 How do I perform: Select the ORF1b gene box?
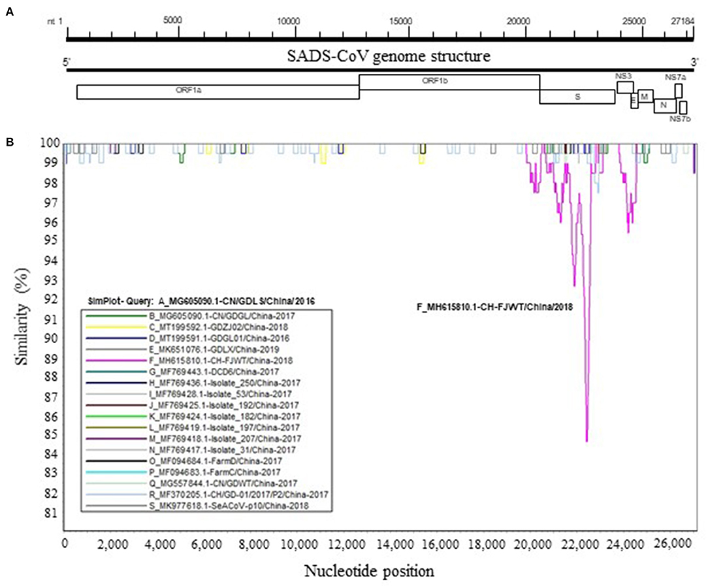click(449, 82)
